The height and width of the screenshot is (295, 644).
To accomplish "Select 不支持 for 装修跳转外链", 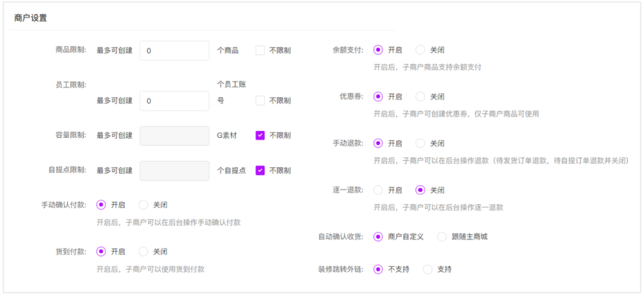I will (x=378, y=269).
